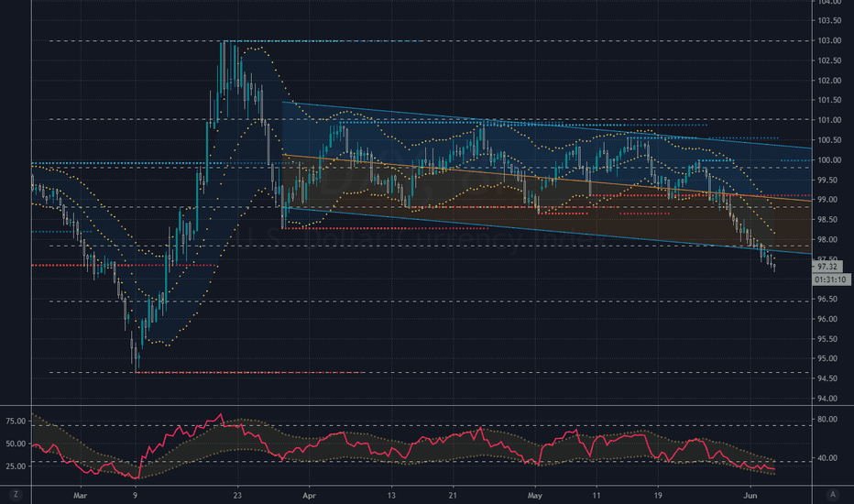Toggle the A auto-scale button
This screenshot has height=504, width=854.
832,495
